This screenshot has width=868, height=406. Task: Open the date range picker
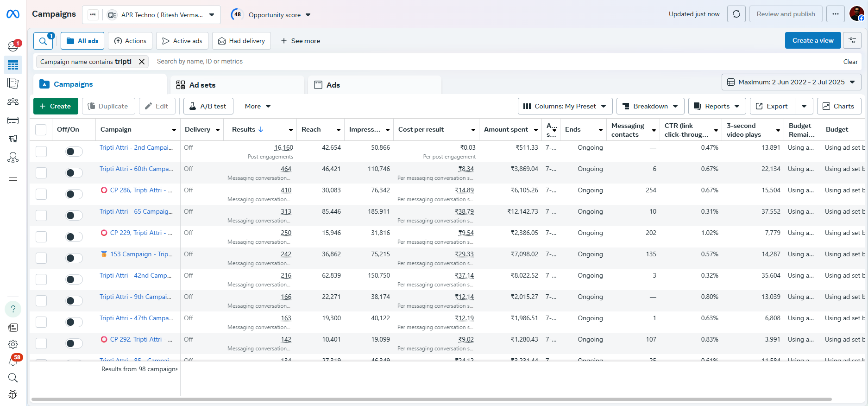point(791,82)
